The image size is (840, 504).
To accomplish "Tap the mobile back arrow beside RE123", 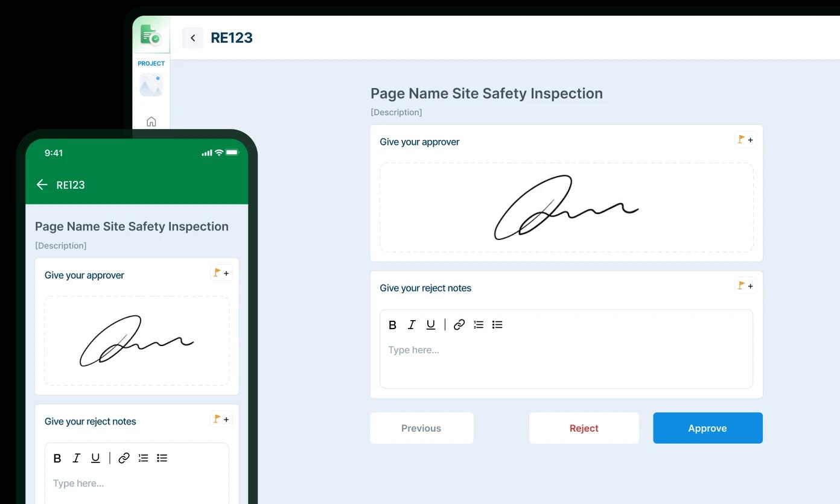I will 42,185.
